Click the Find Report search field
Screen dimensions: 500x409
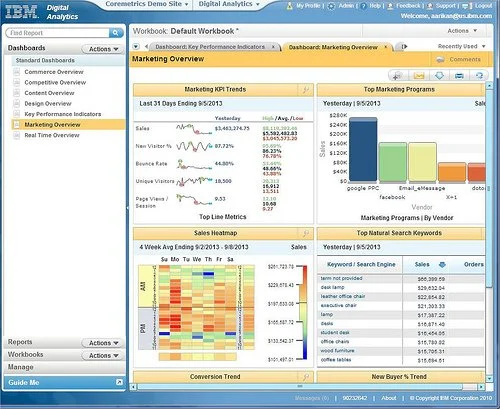58,33
